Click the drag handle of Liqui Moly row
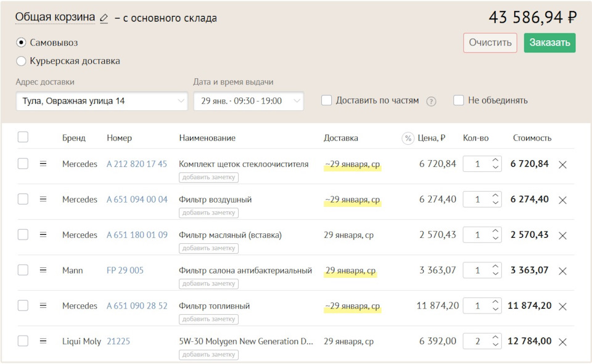 (43, 341)
